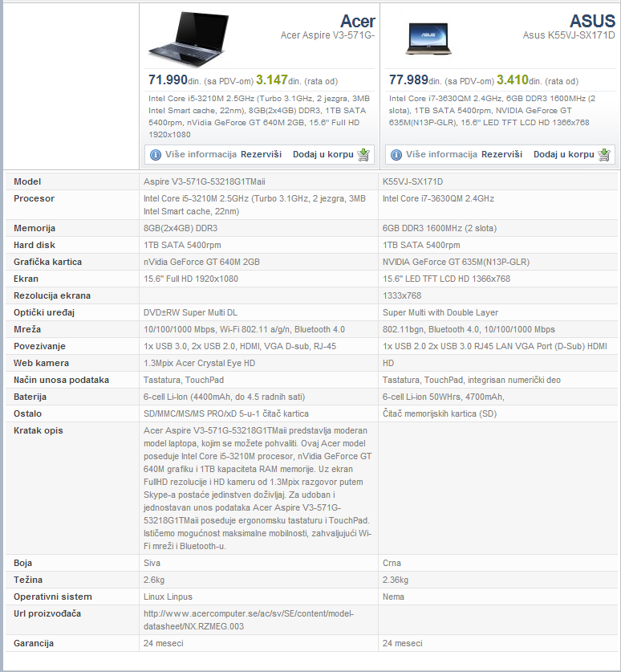
Task: Click the Baterija row label
Action: 30,397
